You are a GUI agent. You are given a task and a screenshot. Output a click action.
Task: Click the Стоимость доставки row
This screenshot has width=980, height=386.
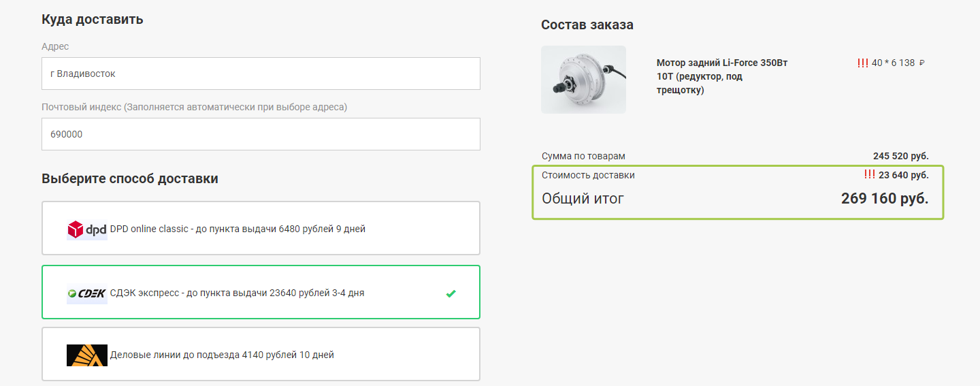pos(735,175)
